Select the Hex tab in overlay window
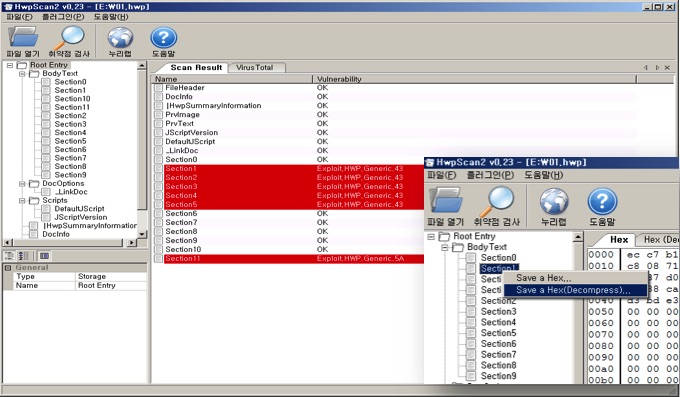 619,240
